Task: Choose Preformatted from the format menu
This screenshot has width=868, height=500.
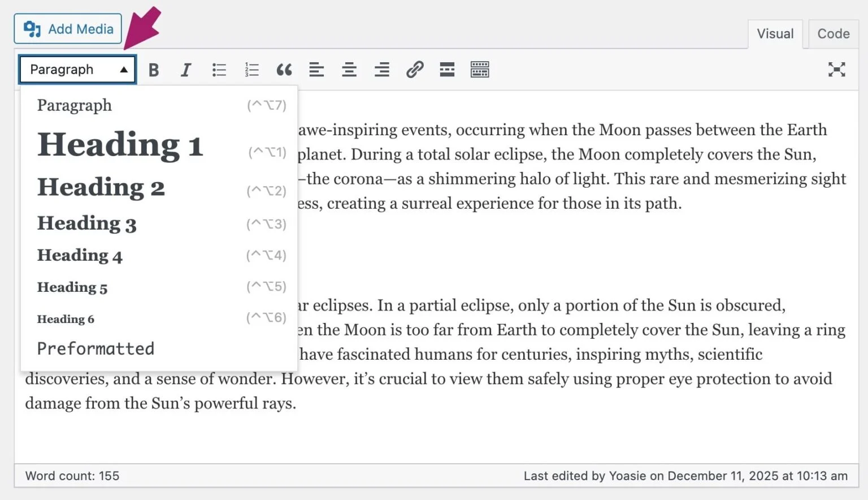Action: (95, 348)
